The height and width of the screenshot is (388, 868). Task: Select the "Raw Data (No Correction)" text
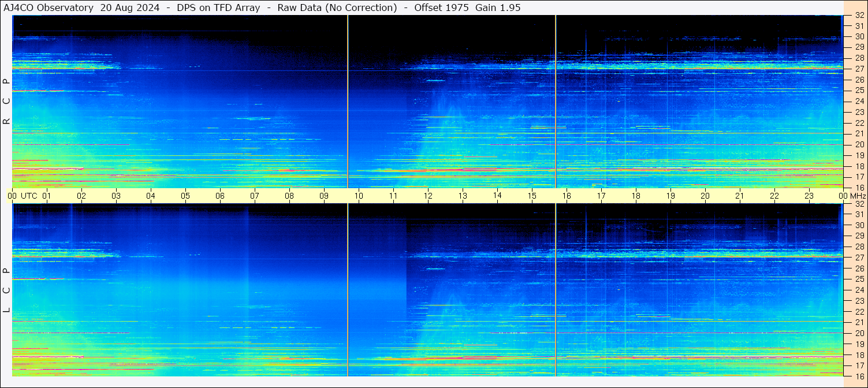[337, 8]
